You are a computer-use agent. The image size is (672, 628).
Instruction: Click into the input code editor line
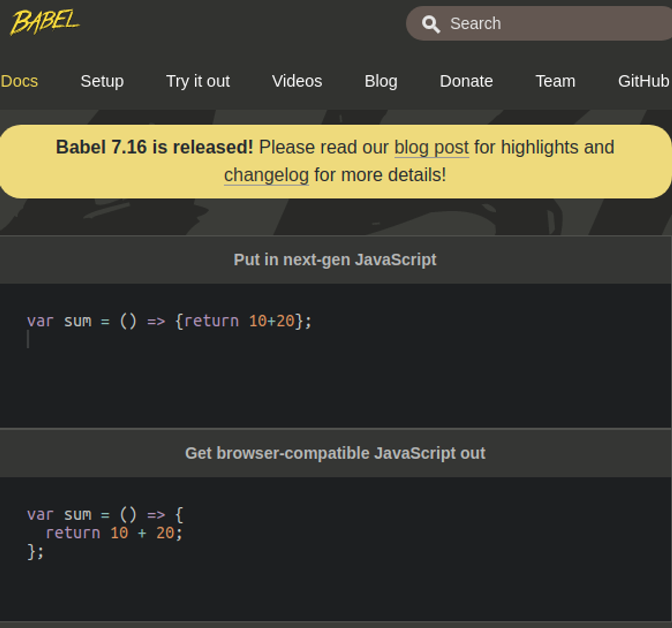click(x=169, y=321)
